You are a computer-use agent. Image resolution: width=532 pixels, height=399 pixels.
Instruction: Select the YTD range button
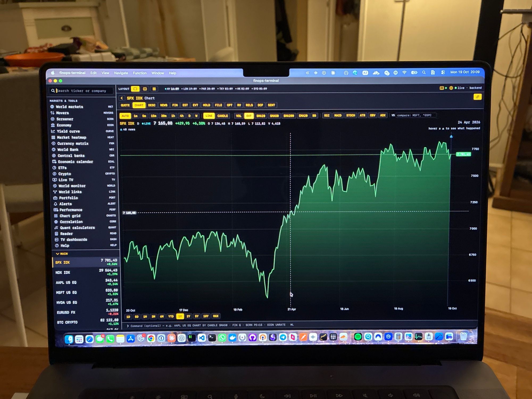tap(171, 317)
